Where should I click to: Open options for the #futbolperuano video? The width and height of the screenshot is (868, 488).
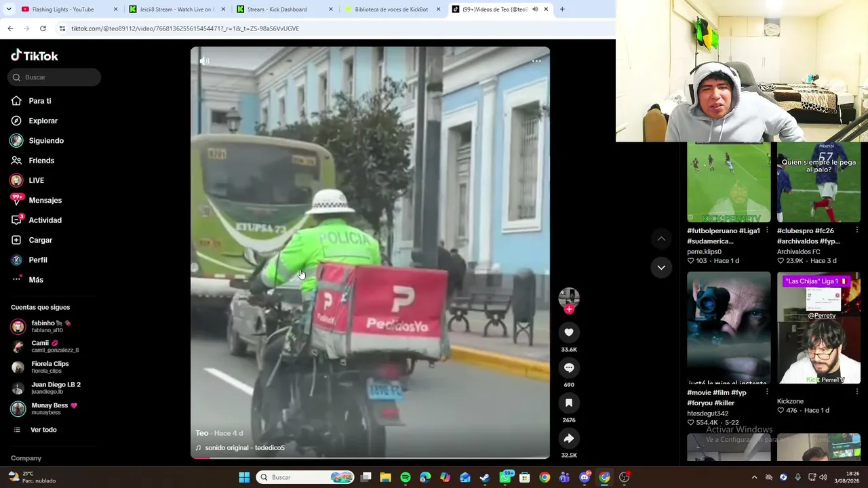767,230
